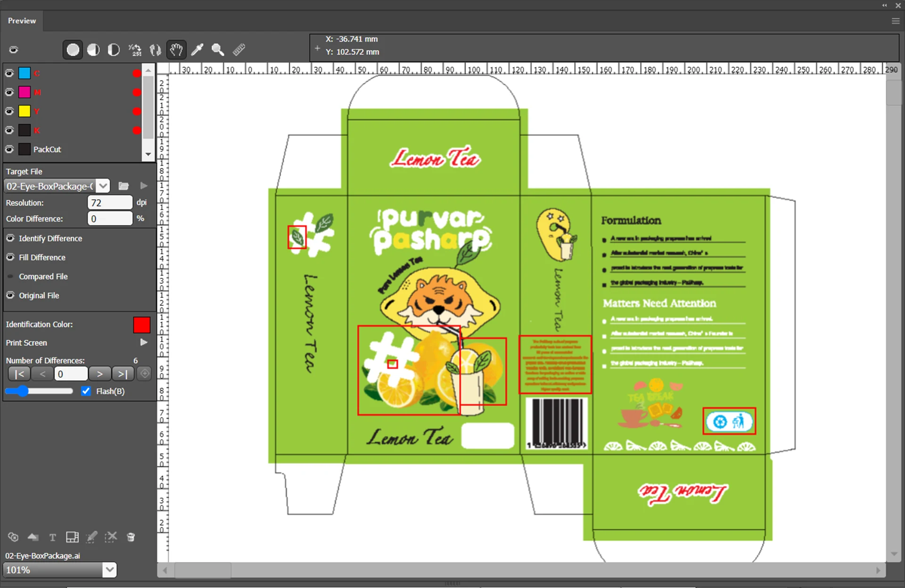Hide the Black K channel visibility eye
The width and height of the screenshot is (905, 588).
pos(9,130)
